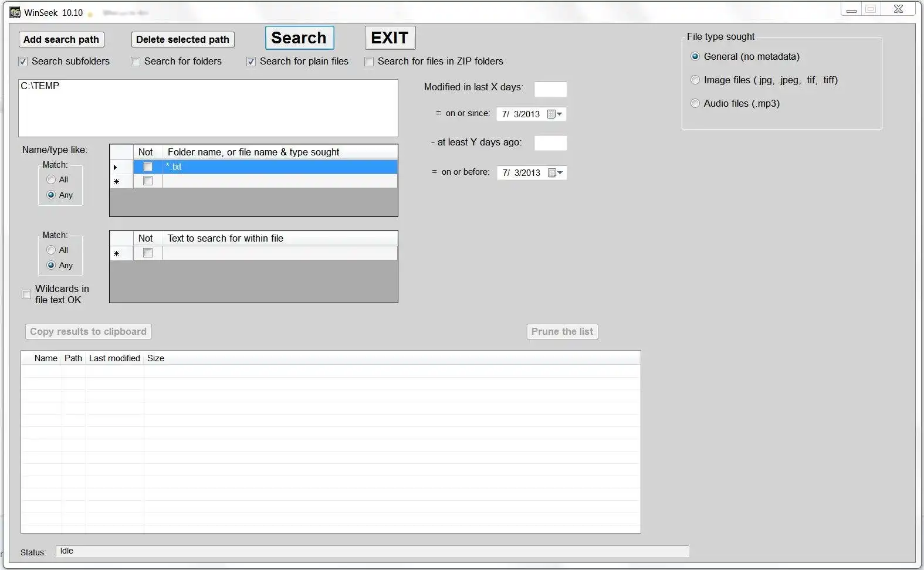Screen dimensions: 924x570
Task: Select the row arrow beside *.txt entry
Action: (x=116, y=167)
